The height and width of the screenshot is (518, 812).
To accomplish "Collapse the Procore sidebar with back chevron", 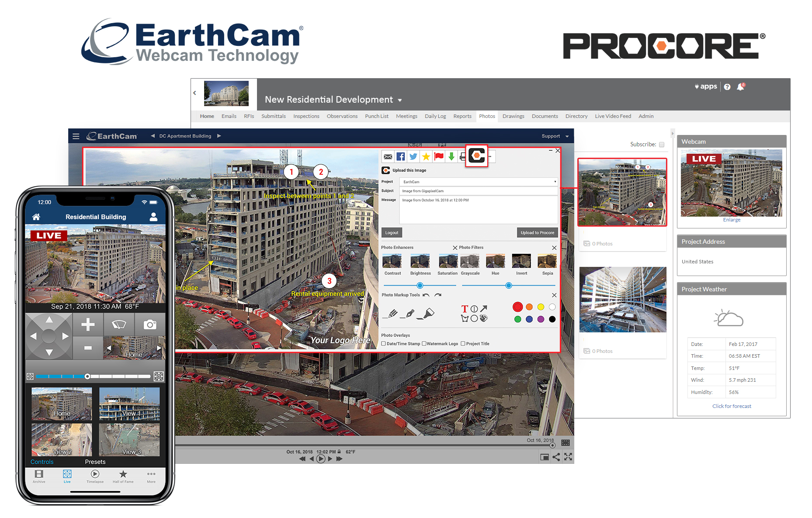I will click(x=194, y=93).
